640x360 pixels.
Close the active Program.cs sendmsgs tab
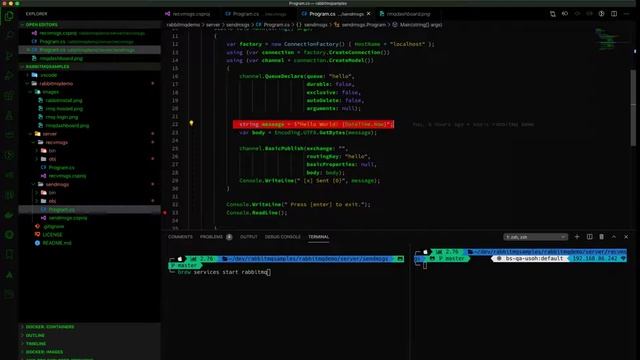click(x=369, y=14)
